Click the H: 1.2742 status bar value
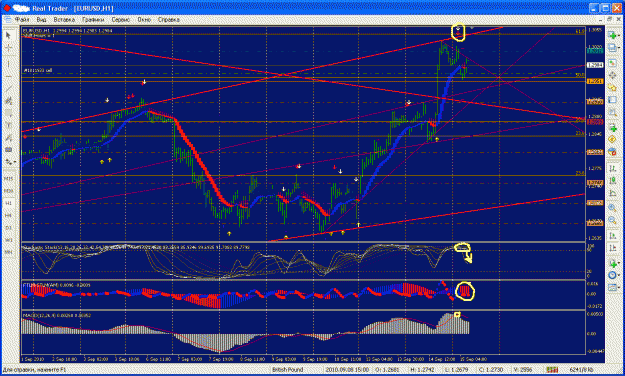 (x=424, y=370)
